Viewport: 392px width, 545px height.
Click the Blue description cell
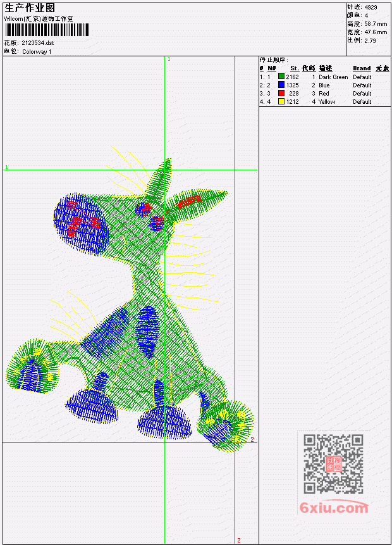point(324,85)
